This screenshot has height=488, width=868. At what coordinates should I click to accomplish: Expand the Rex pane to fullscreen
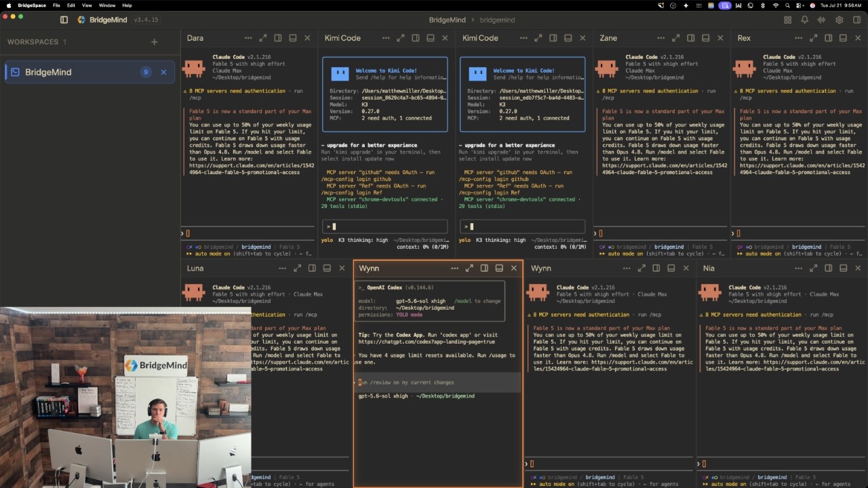[x=814, y=38]
